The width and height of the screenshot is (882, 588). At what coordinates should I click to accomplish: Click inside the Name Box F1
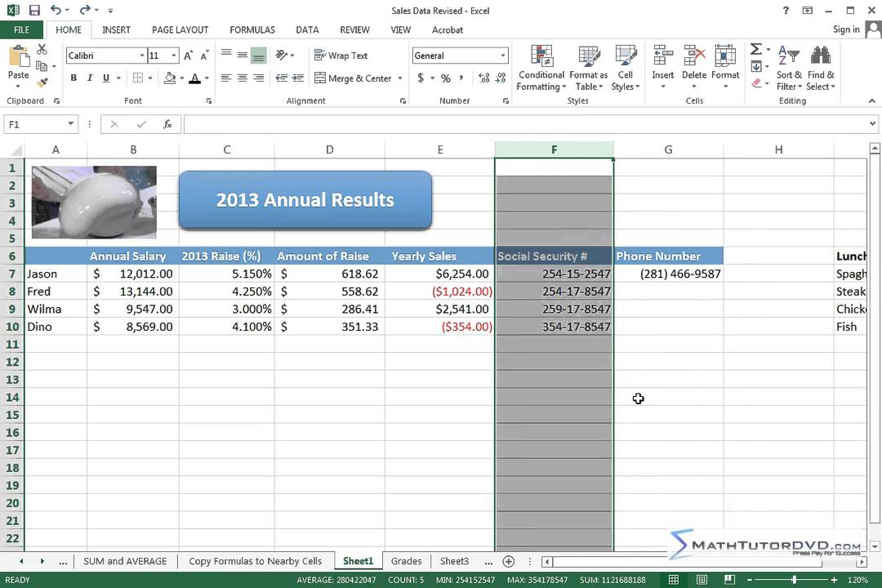coord(35,124)
